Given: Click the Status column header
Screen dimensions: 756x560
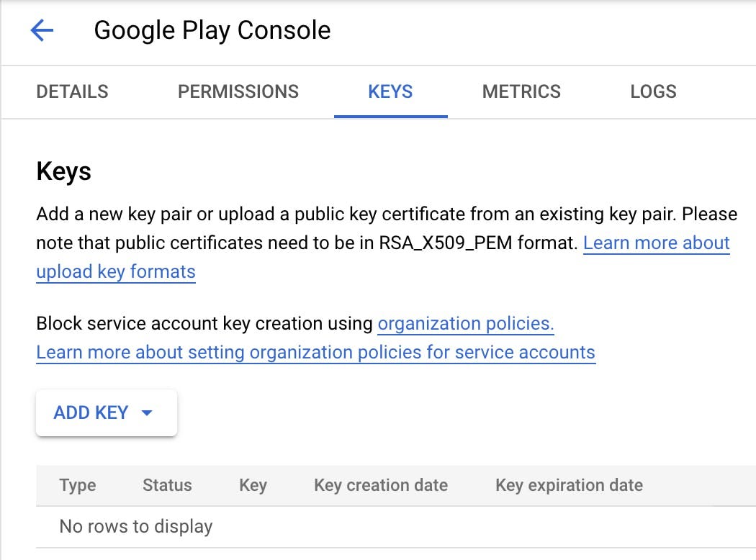Looking at the screenshot, I should pyautogui.click(x=167, y=485).
